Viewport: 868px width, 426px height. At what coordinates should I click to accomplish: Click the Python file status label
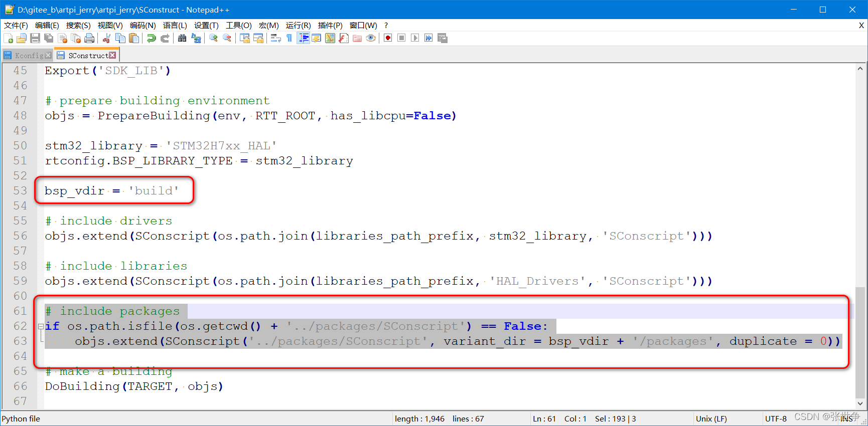pos(21,418)
